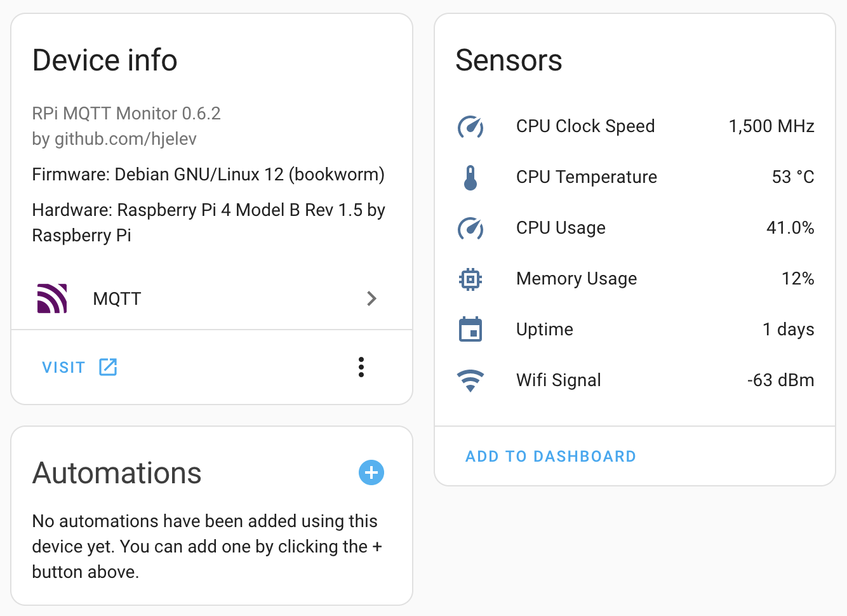Click the Memory Usage chip icon
This screenshot has width=847, height=616.
[470, 279]
